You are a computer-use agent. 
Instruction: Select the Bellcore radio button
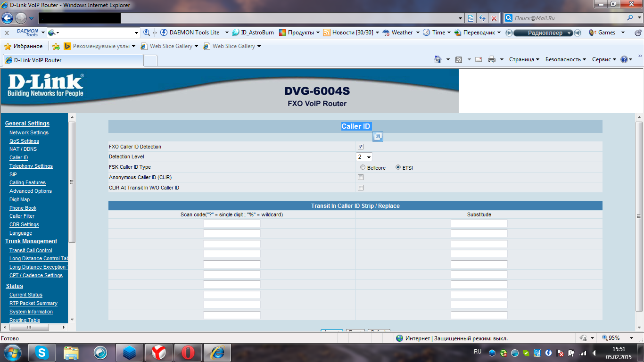tap(363, 167)
